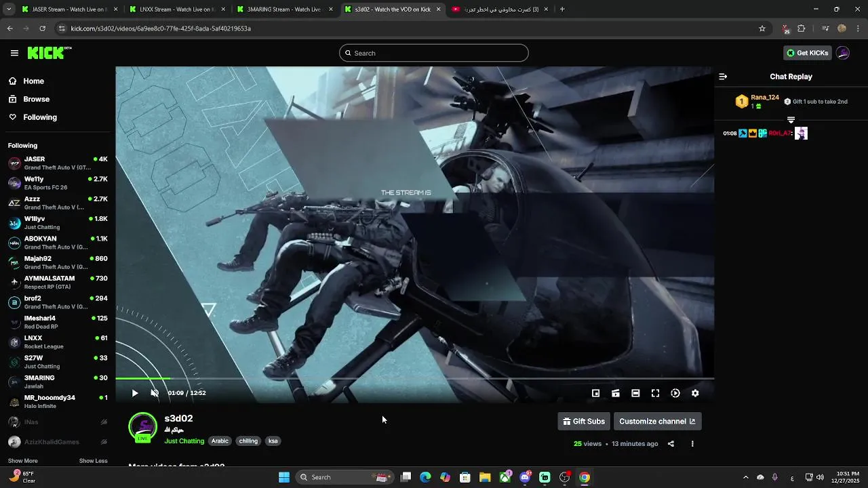Open We11y's EA Sports FC channel

(58, 183)
